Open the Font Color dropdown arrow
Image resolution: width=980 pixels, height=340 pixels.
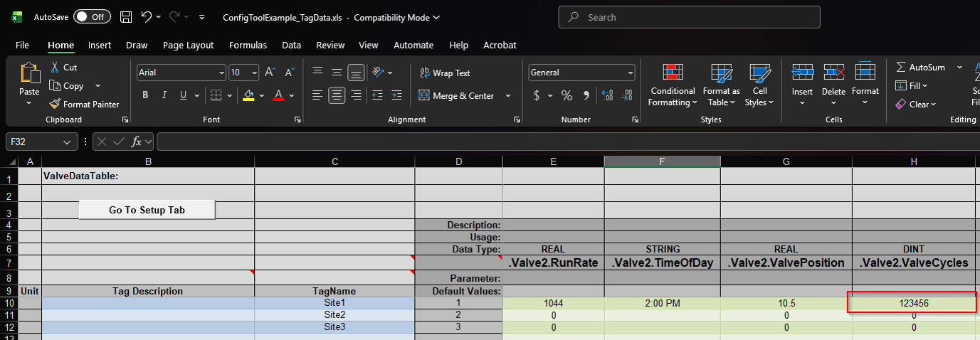tap(291, 95)
